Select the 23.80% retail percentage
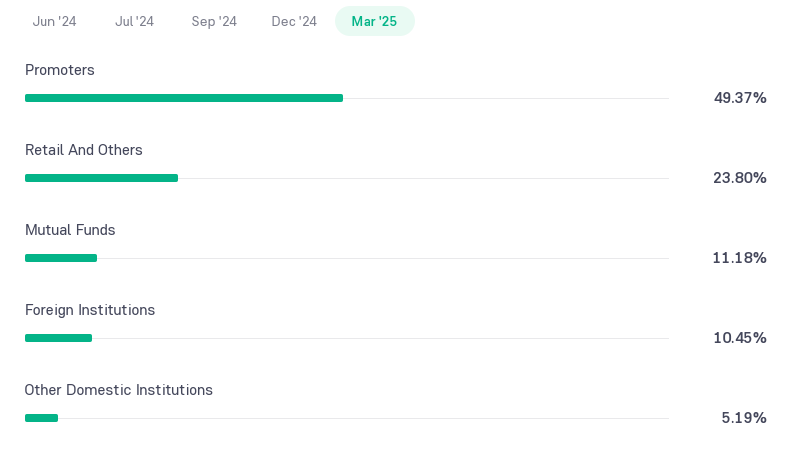 pyautogui.click(x=740, y=178)
